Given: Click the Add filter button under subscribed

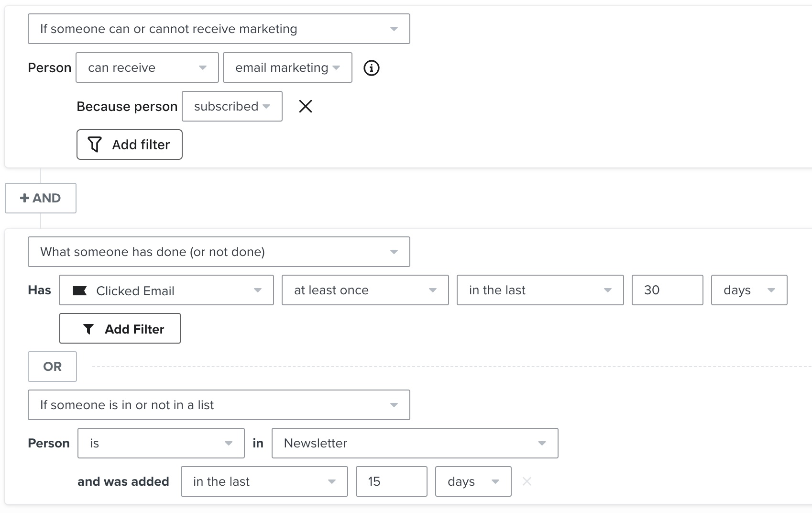Looking at the screenshot, I should point(129,145).
